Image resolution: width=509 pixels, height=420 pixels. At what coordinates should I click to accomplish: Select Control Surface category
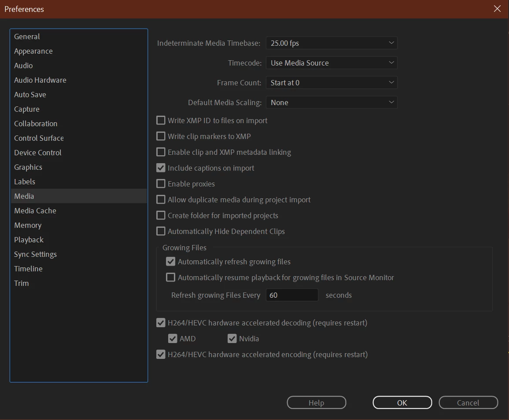click(x=79, y=138)
